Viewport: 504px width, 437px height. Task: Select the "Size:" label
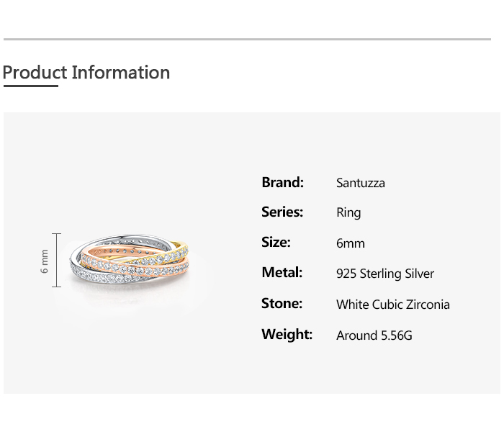(x=276, y=243)
